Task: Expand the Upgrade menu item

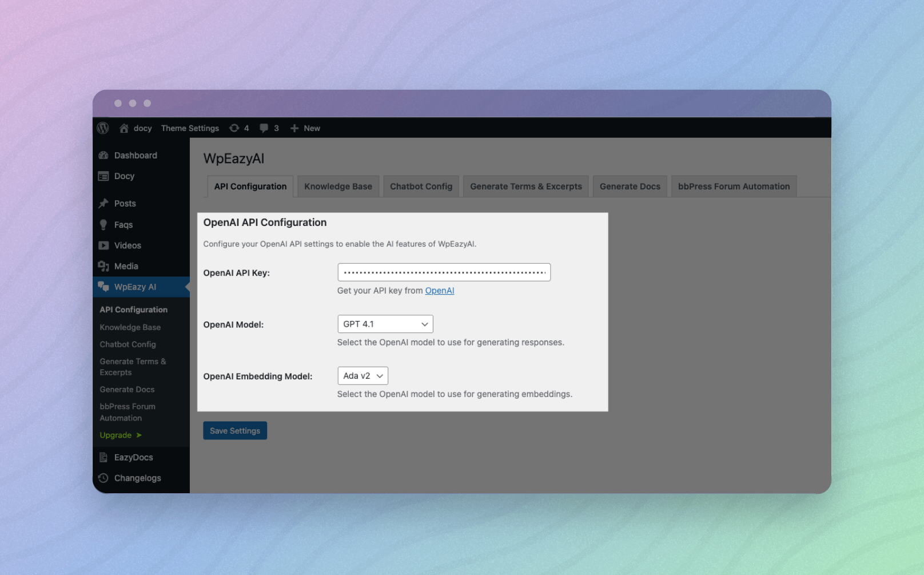Action: (116, 435)
